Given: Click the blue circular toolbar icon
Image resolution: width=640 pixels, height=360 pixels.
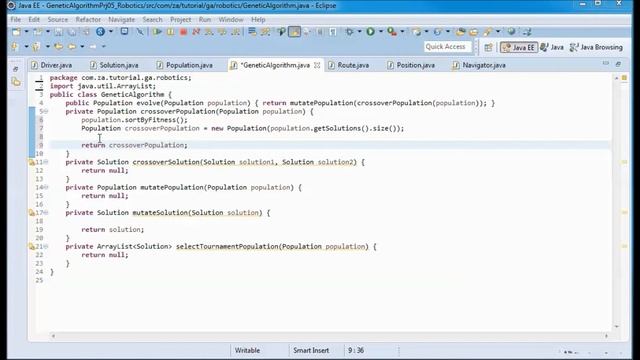Looking at the screenshot, I should (x=100, y=31).
